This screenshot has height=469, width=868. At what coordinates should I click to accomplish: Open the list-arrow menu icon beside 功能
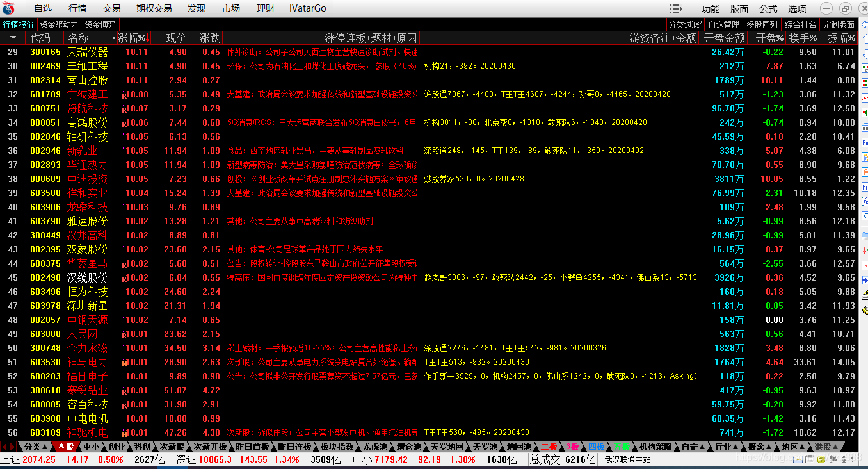676,9
